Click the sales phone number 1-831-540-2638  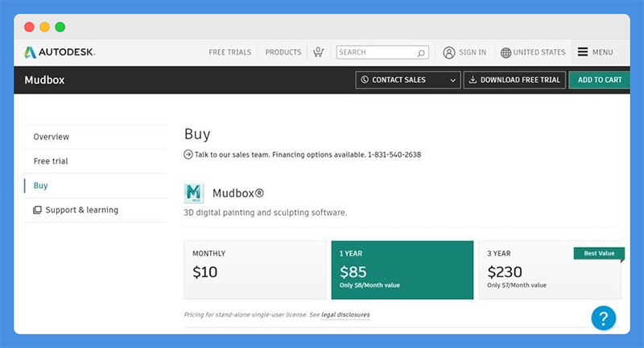pyautogui.click(x=394, y=155)
